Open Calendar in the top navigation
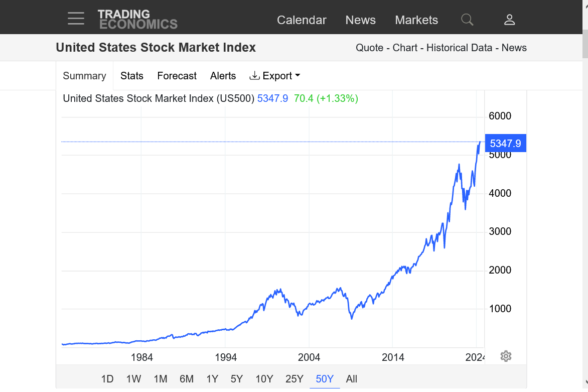Image resolution: width=588 pixels, height=392 pixels. pyautogui.click(x=302, y=20)
